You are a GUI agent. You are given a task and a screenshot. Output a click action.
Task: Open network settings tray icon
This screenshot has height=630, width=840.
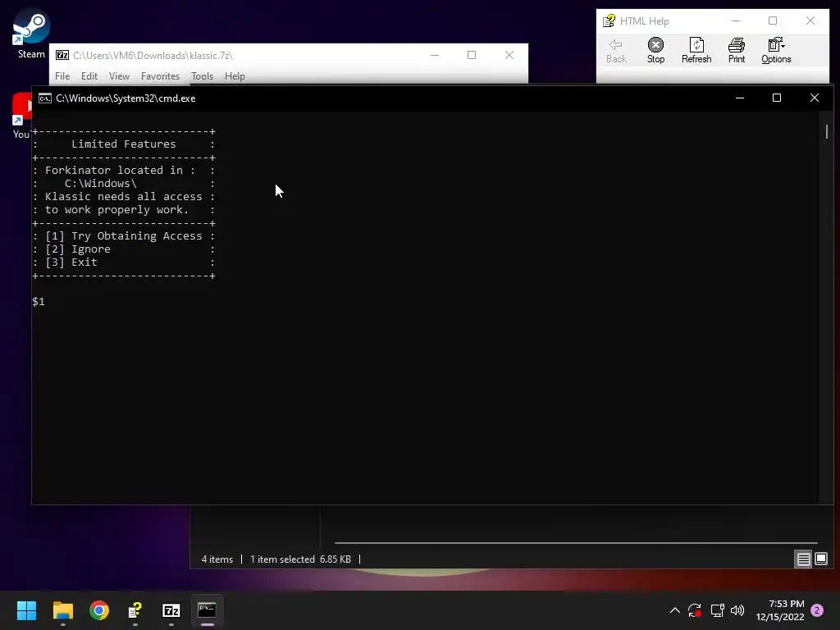click(717, 610)
